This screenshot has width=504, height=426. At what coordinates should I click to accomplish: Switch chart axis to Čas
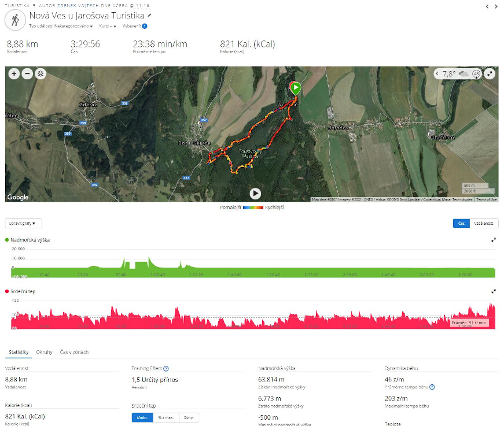[x=461, y=223]
